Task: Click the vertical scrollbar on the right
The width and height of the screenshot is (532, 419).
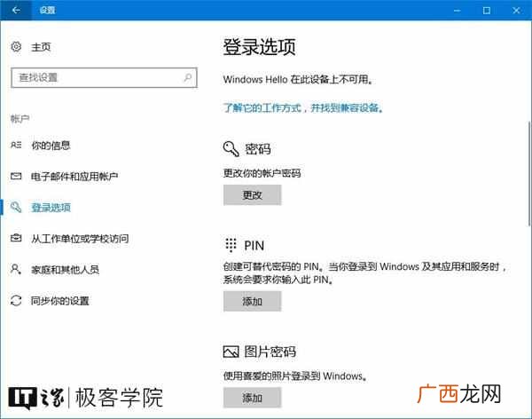Action: point(529,173)
